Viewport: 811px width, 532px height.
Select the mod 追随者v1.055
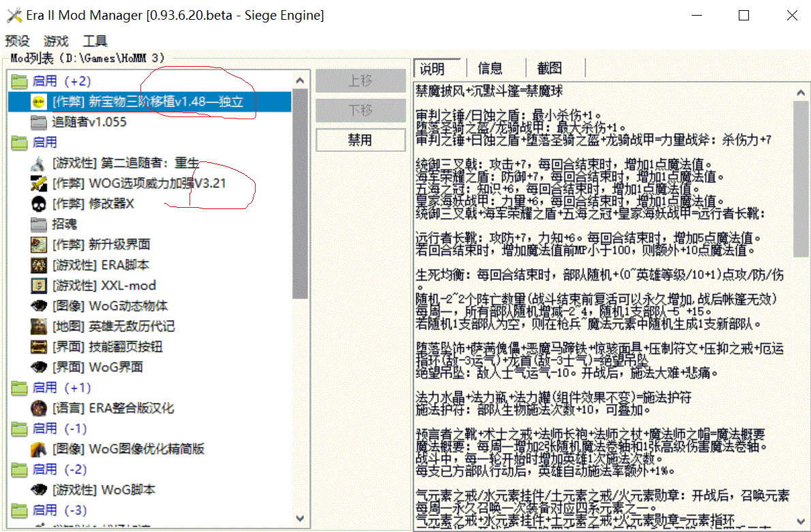click(89, 123)
